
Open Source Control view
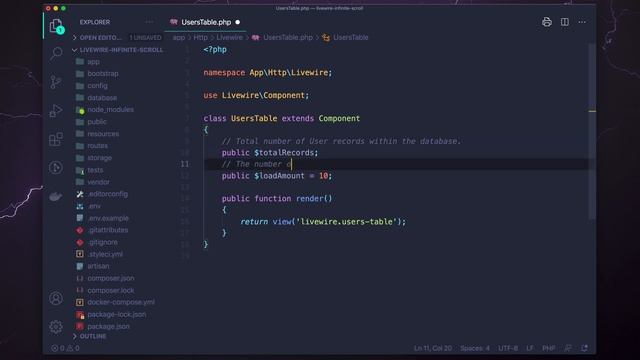[x=56, y=82]
